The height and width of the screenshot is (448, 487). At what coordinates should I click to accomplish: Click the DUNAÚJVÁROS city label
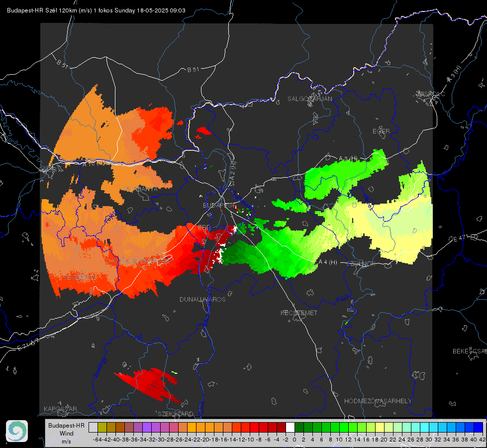[202, 299]
